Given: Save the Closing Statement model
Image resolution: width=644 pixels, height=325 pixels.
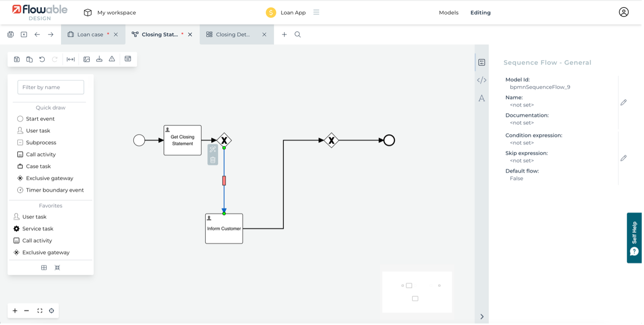Looking at the screenshot, I should coord(16,59).
